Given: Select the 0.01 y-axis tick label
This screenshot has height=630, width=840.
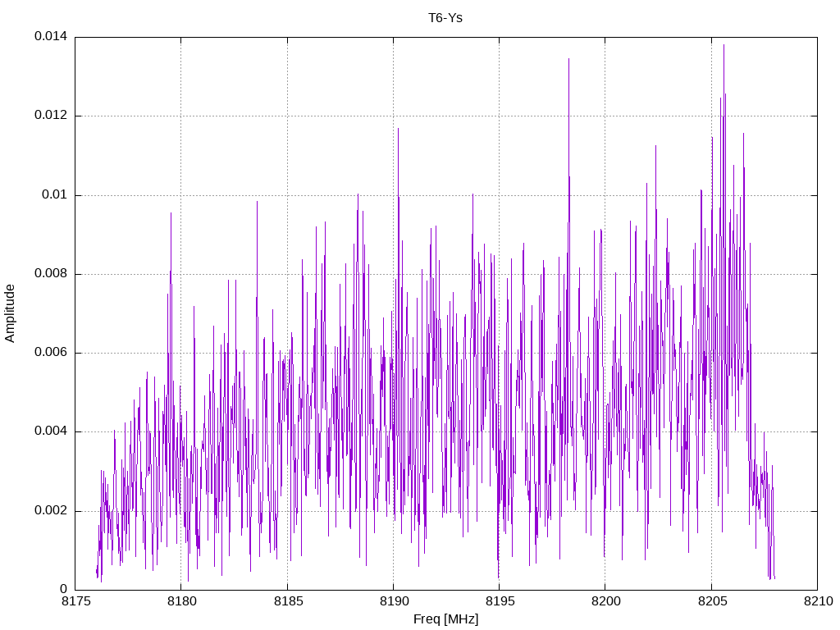Looking at the screenshot, I should pos(55,194).
